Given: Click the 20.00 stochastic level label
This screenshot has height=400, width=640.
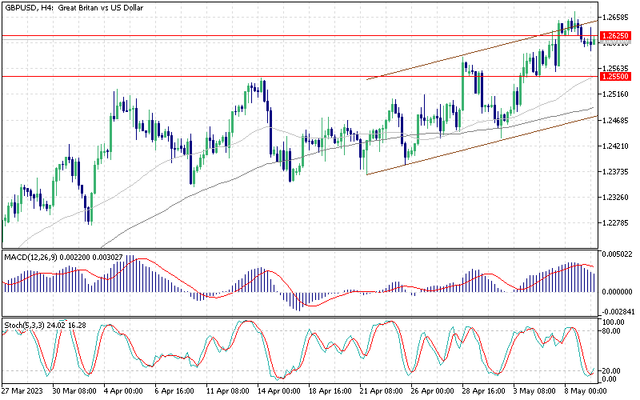Looking at the screenshot, I should coord(613,369).
